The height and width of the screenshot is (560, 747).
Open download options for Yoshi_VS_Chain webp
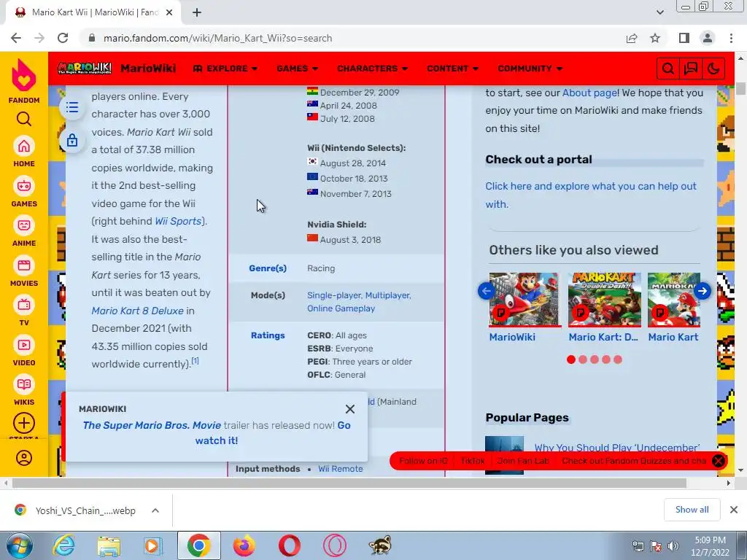click(155, 510)
